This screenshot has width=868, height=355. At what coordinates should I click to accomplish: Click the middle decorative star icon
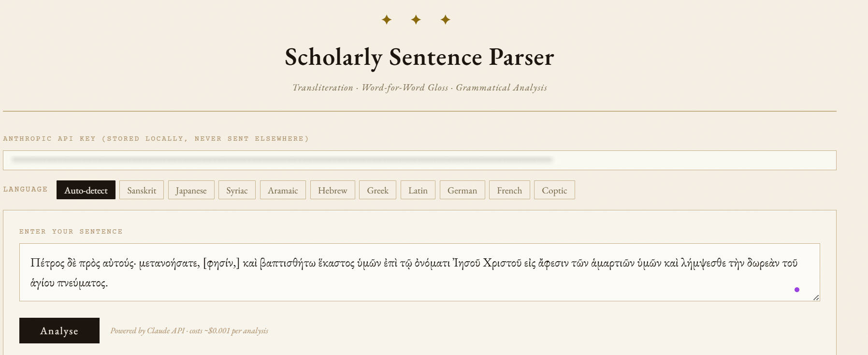tap(416, 20)
